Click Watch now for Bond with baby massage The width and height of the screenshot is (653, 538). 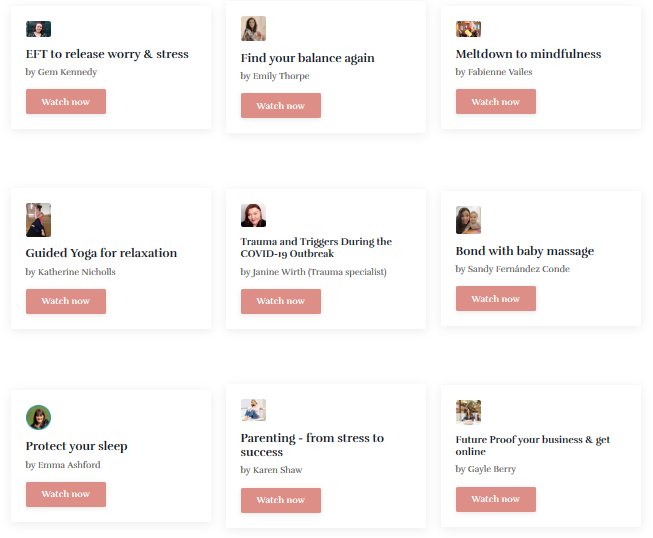[496, 298]
